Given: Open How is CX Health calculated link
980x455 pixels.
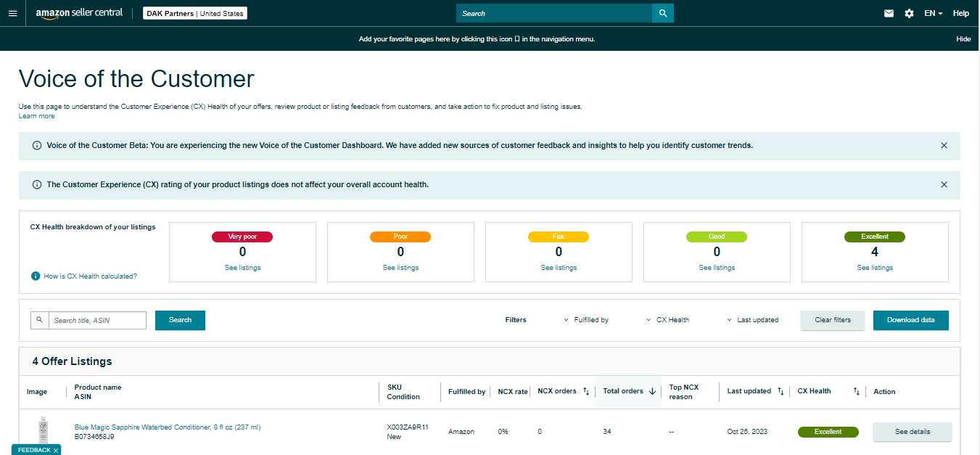Looking at the screenshot, I should pyautogui.click(x=90, y=276).
